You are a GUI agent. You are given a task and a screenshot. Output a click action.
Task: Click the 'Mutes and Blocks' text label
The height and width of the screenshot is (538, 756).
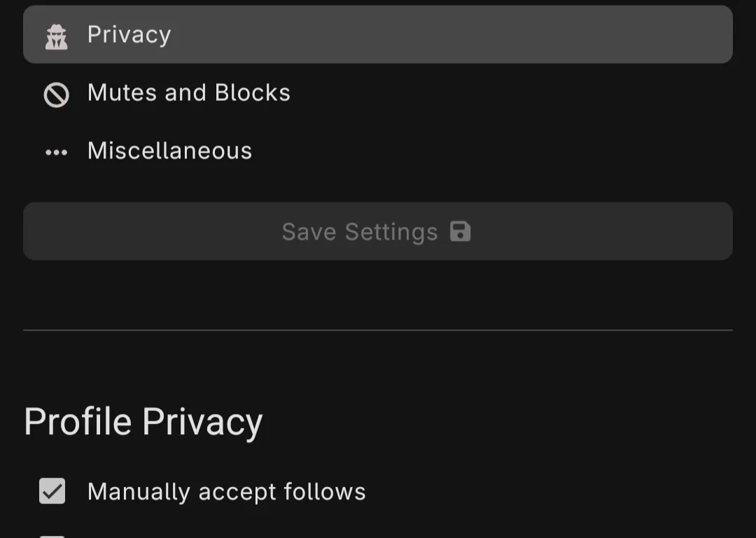click(x=188, y=93)
